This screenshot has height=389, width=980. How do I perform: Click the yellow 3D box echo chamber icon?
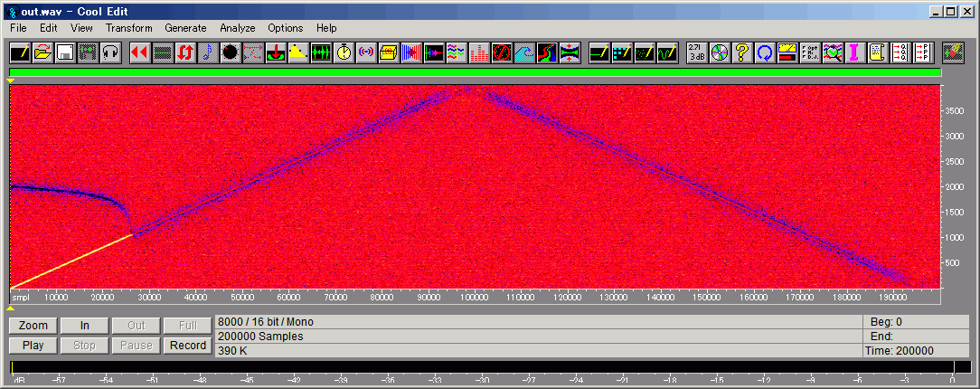389,52
